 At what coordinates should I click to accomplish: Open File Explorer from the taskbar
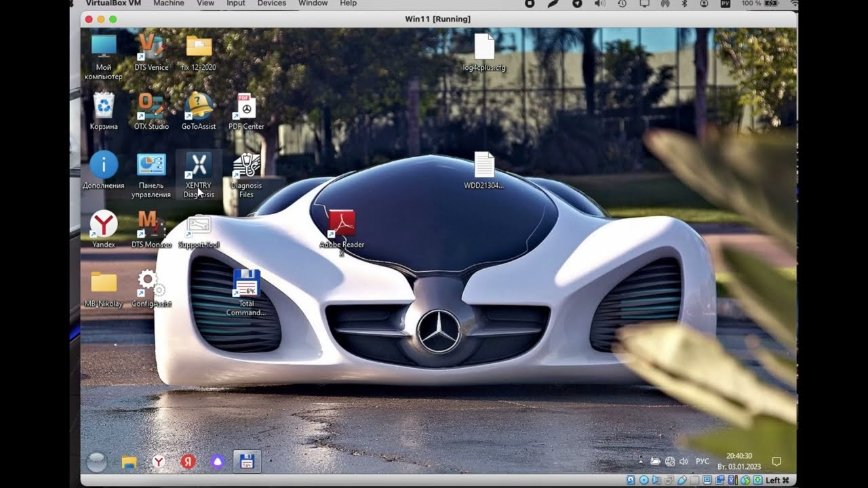click(x=129, y=462)
